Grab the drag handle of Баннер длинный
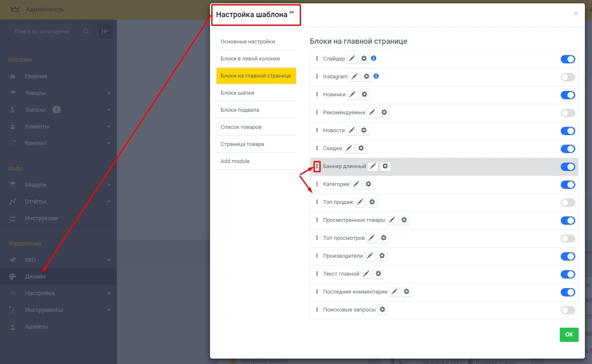 pos(317,166)
